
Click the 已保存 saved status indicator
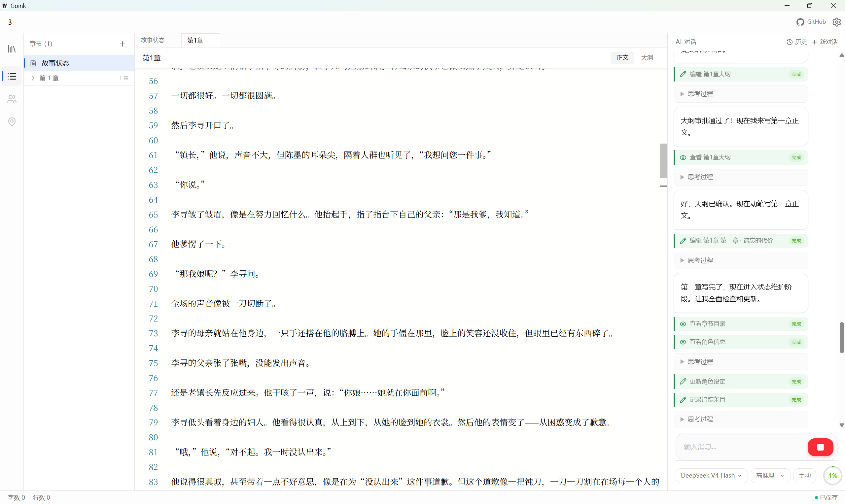tap(826, 497)
